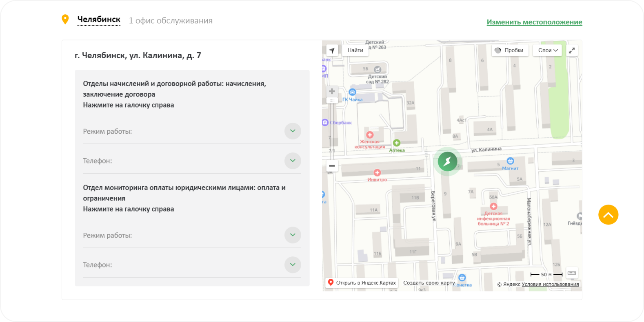644x322 pixels.
Task: Click the Инвитро clinic marker on map
Action: click(x=377, y=173)
